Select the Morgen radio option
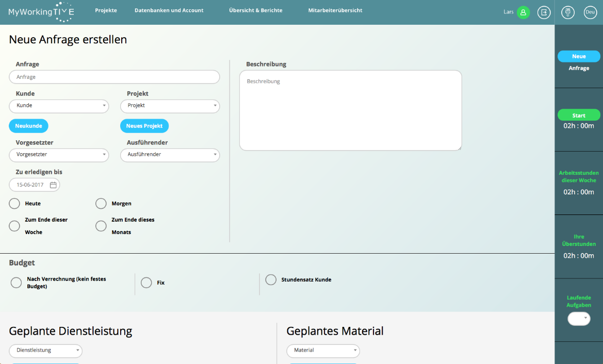This screenshot has height=364, width=603. [x=101, y=203]
